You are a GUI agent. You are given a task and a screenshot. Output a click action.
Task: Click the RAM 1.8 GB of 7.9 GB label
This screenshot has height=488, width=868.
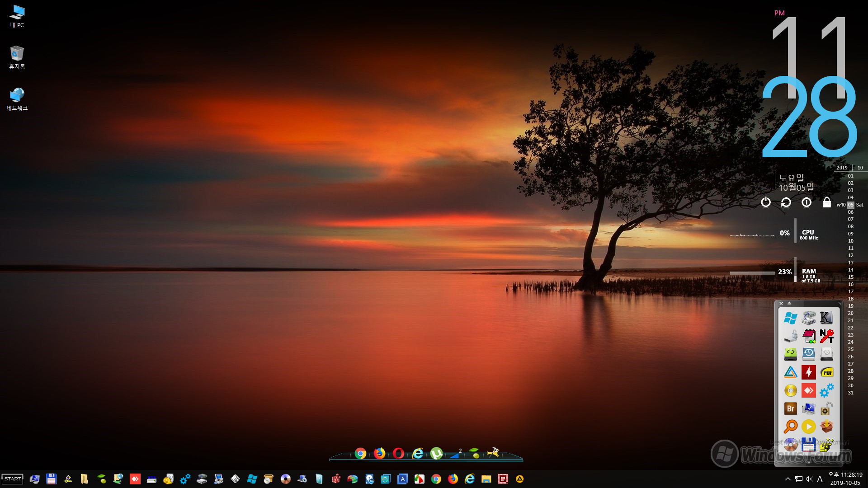[810, 276]
